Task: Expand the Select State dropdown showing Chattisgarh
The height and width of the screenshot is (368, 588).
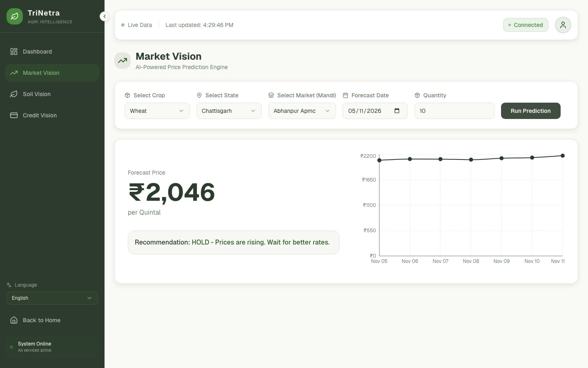Action: (x=229, y=111)
